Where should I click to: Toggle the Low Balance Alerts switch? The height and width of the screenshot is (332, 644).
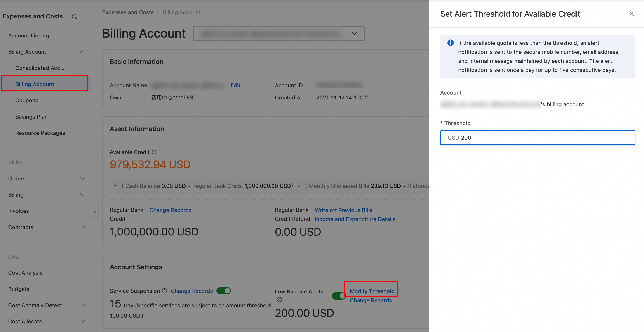tap(338, 296)
